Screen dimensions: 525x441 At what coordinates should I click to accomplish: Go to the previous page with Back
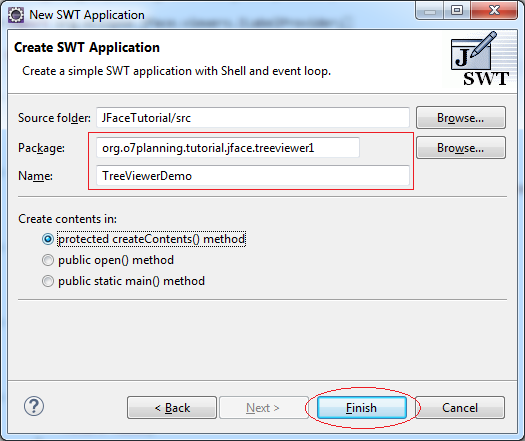[x=172, y=408]
